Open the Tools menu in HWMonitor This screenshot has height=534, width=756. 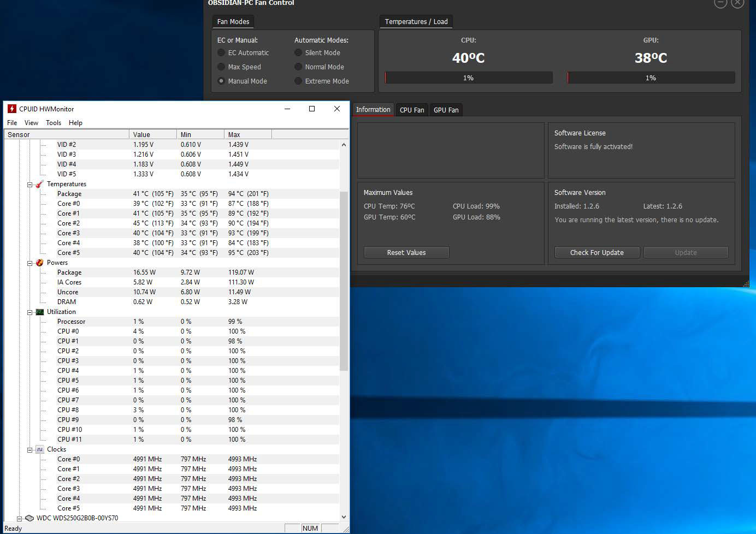point(54,123)
